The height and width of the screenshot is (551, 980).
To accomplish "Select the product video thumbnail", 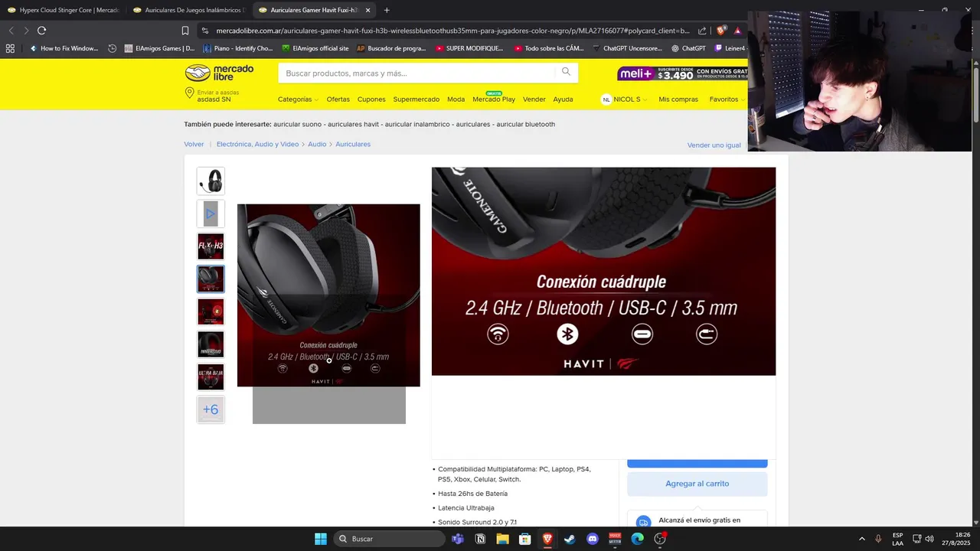I will [211, 214].
